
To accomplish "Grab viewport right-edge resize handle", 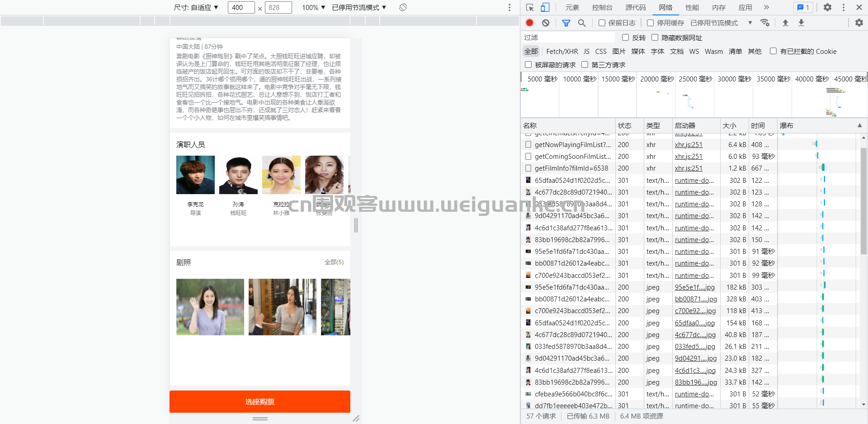I will click(356, 225).
